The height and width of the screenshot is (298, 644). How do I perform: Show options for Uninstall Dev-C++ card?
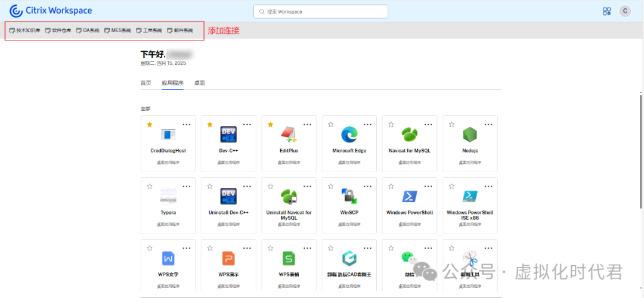tap(247, 187)
